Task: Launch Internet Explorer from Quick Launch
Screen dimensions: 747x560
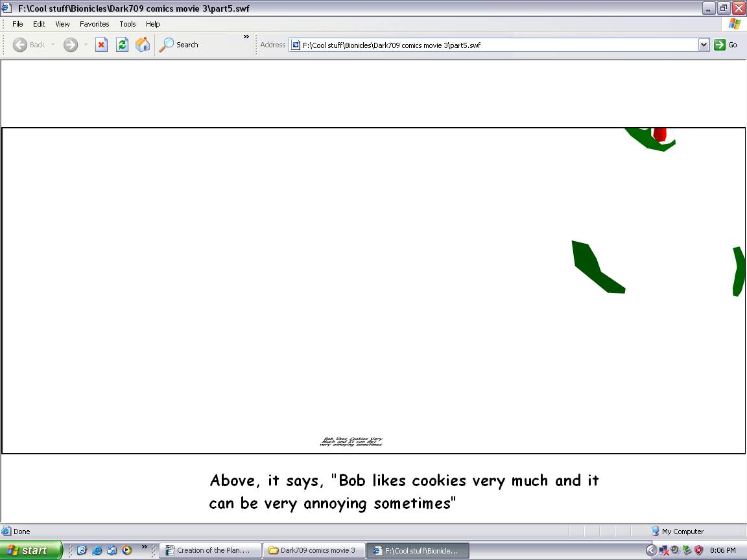Action: 97,550
